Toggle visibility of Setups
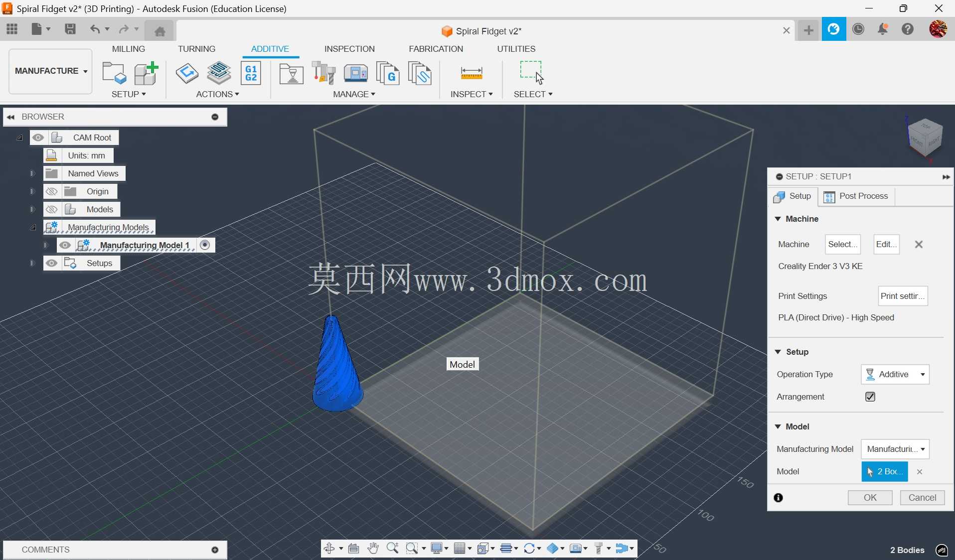Screen dimensions: 955x560 pos(51,263)
